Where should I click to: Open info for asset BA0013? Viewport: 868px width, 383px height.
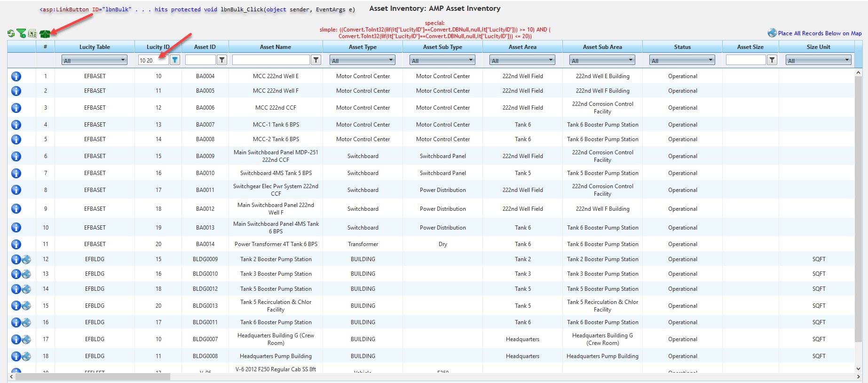[16, 228]
